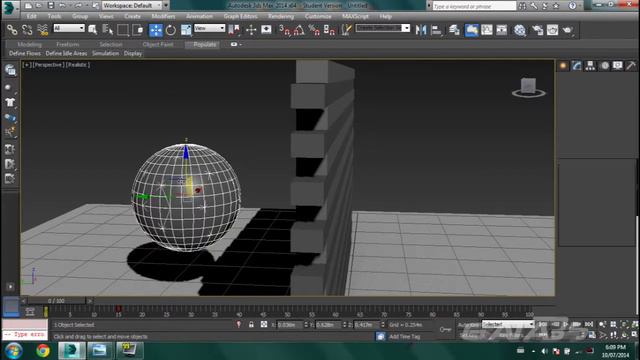640x360 pixels.
Task: Activate the Select and Move tool
Action: tap(156, 30)
